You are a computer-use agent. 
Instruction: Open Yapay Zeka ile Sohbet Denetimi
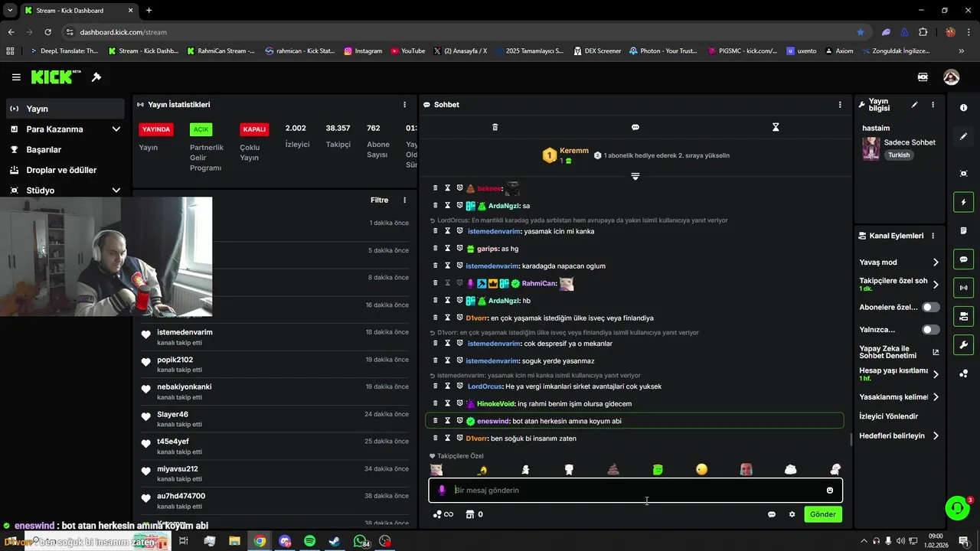click(900, 352)
